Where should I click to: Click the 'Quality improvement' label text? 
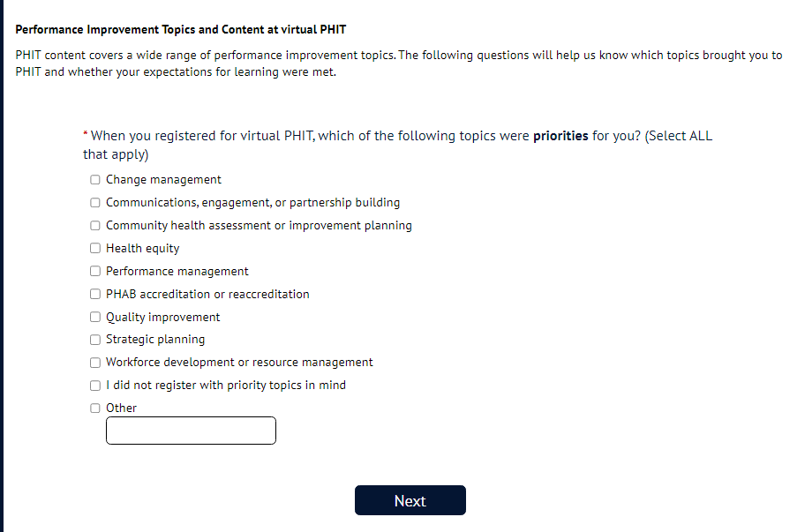[162, 318]
